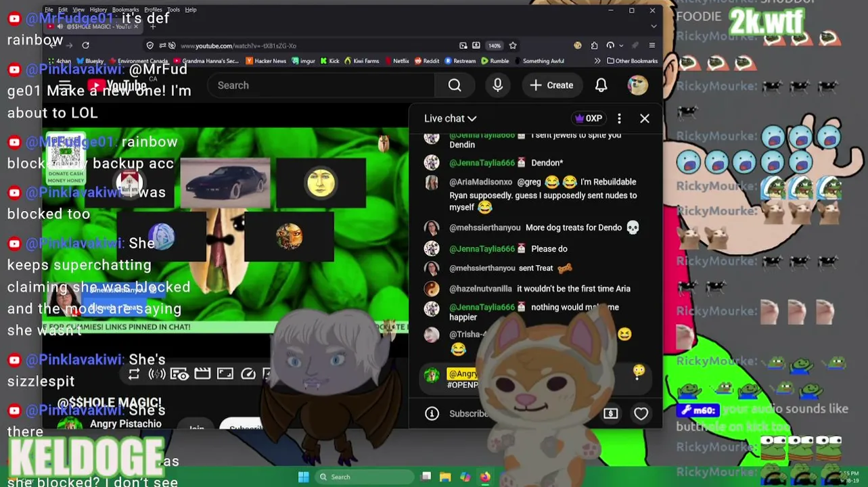Viewport: 868px width, 487px height.
Task: Open the History menu in Firefox
Action: point(98,9)
